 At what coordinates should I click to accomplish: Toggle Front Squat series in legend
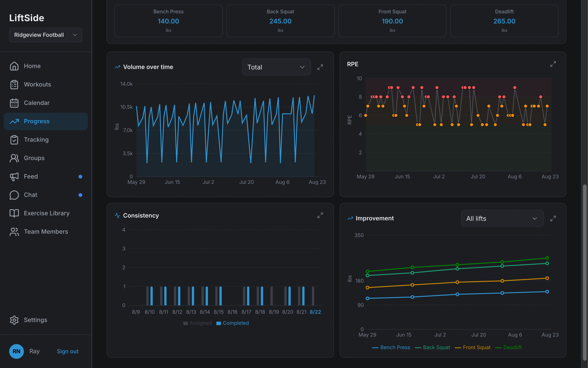(473, 347)
